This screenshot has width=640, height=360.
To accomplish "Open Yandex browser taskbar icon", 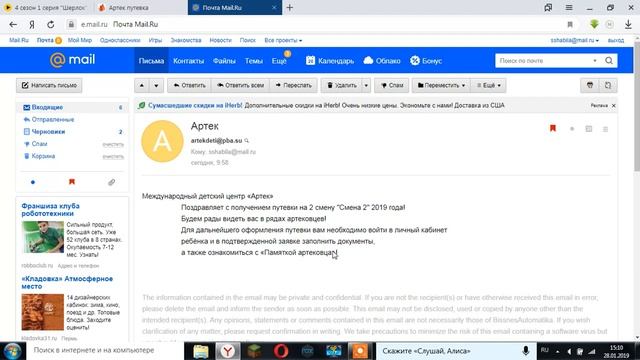I will [x=227, y=351].
